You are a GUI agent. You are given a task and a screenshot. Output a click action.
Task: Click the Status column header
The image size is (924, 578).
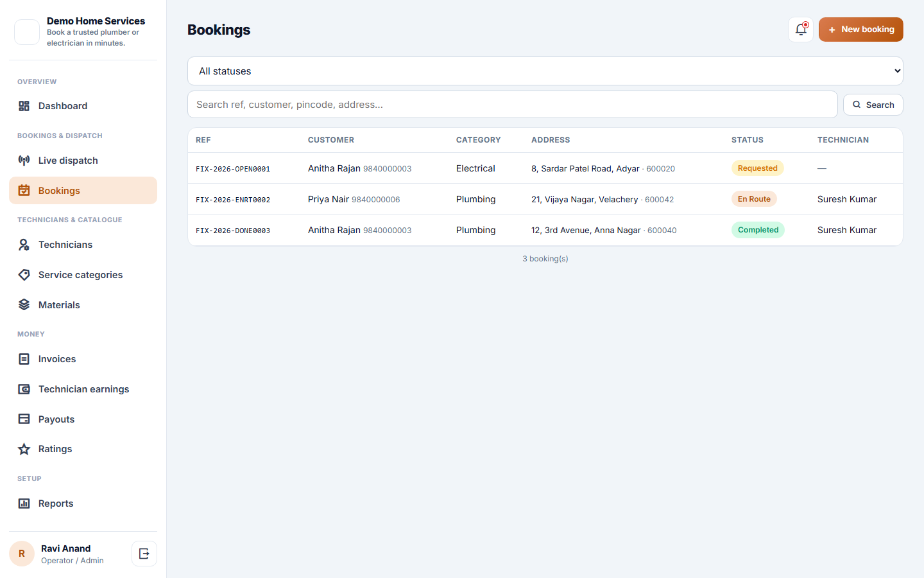tap(748, 140)
